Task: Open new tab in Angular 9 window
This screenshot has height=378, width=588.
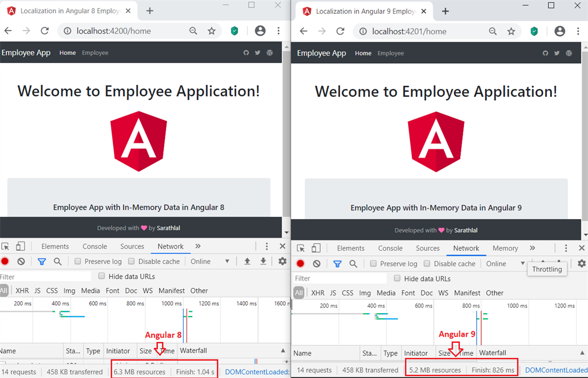Action: coord(445,11)
